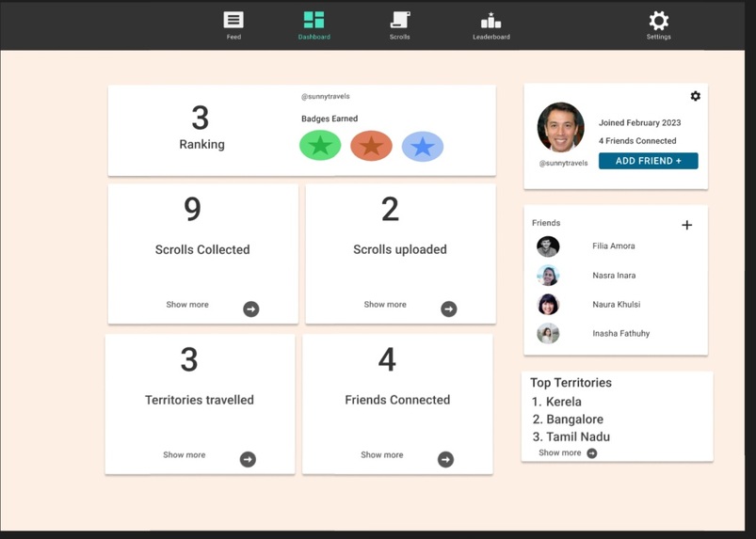This screenshot has height=539, width=756.
Task: Click the Badges Earned label
Action: coord(330,119)
